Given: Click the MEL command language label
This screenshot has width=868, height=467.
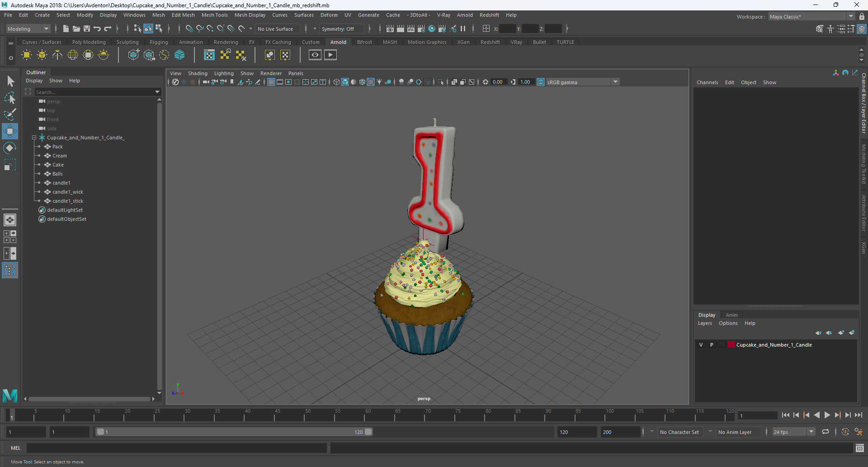Looking at the screenshot, I should pos(16,448).
